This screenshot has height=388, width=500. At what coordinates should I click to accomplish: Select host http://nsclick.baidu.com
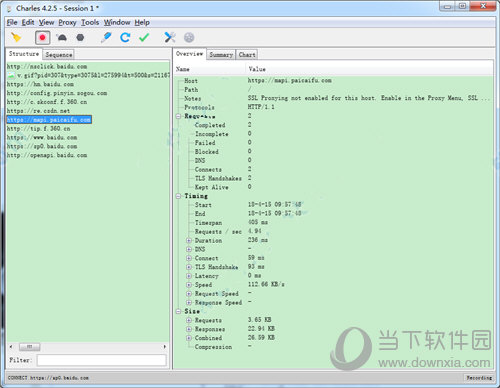(47, 66)
